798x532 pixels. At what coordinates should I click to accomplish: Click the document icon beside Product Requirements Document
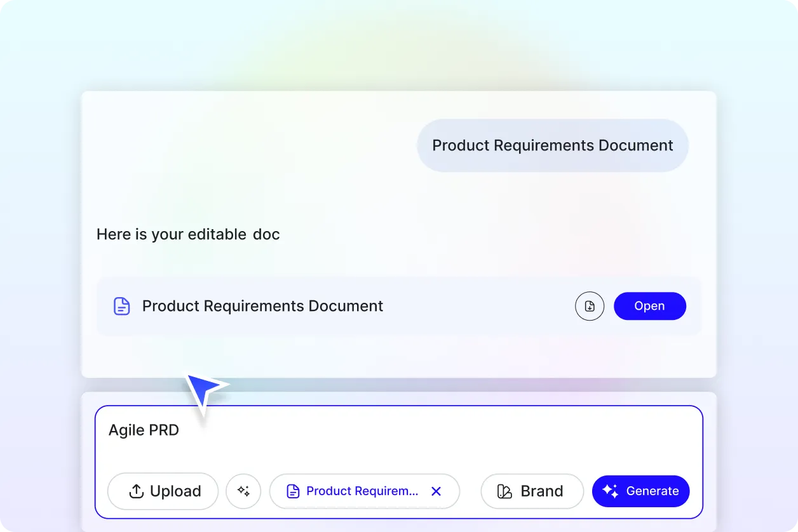121,306
